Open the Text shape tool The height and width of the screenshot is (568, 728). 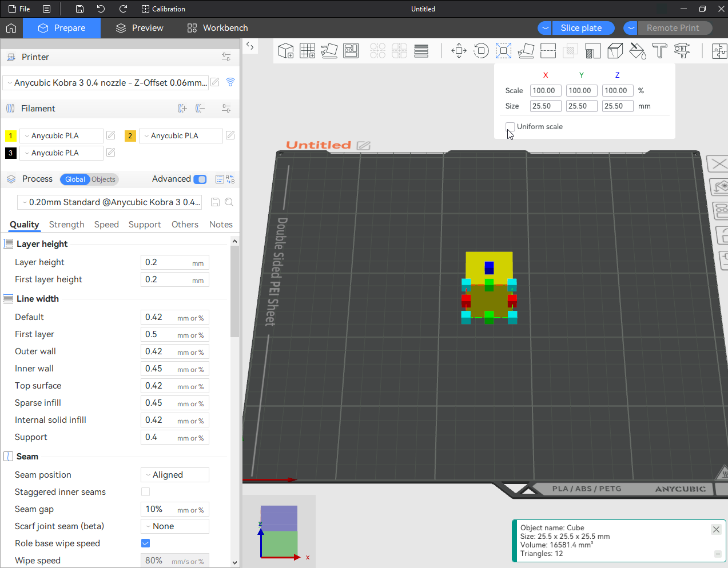(x=659, y=51)
